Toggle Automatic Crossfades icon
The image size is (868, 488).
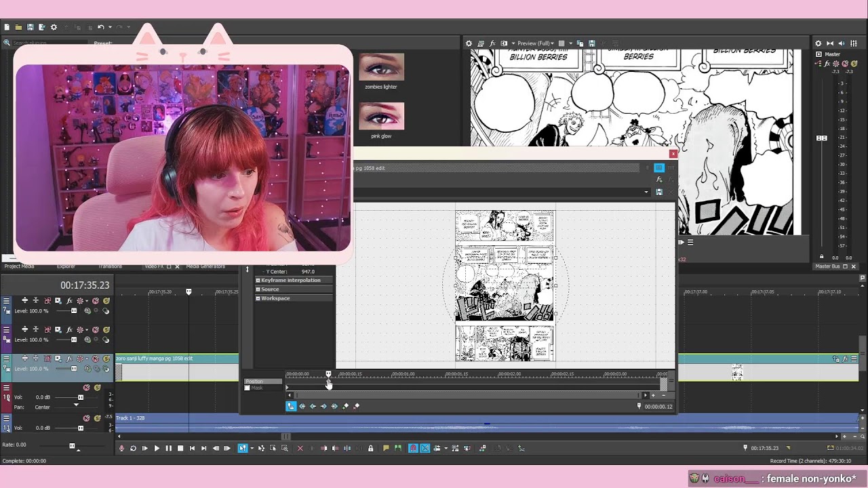point(425,448)
